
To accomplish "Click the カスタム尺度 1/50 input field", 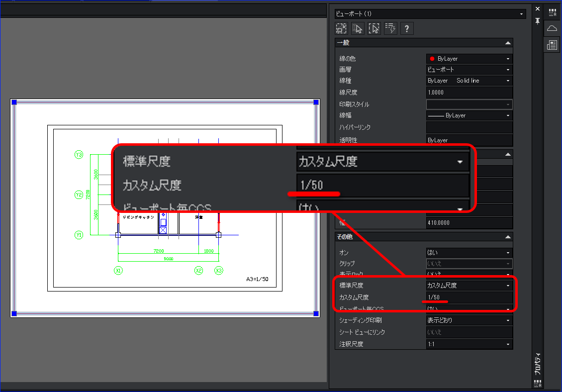I will pyautogui.click(x=469, y=297).
